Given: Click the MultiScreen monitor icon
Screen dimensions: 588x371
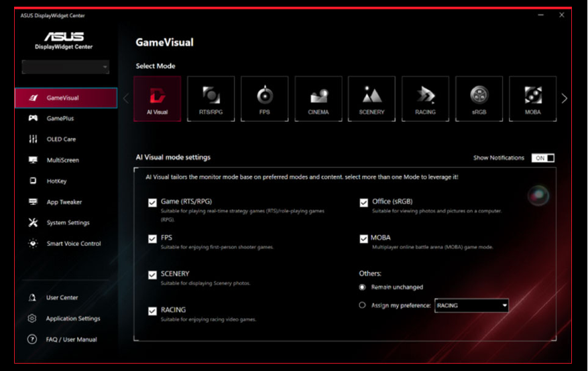Looking at the screenshot, I should 33,160.
